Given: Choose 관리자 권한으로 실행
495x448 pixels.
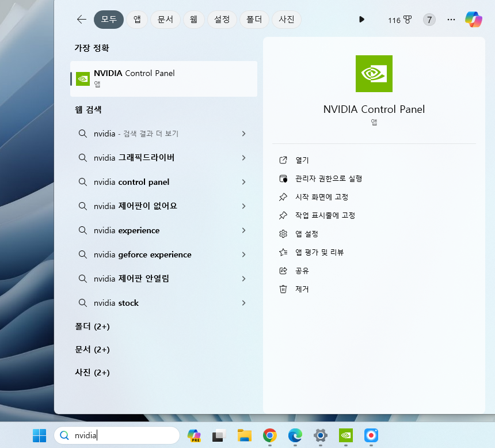Looking at the screenshot, I should pyautogui.click(x=329, y=179).
